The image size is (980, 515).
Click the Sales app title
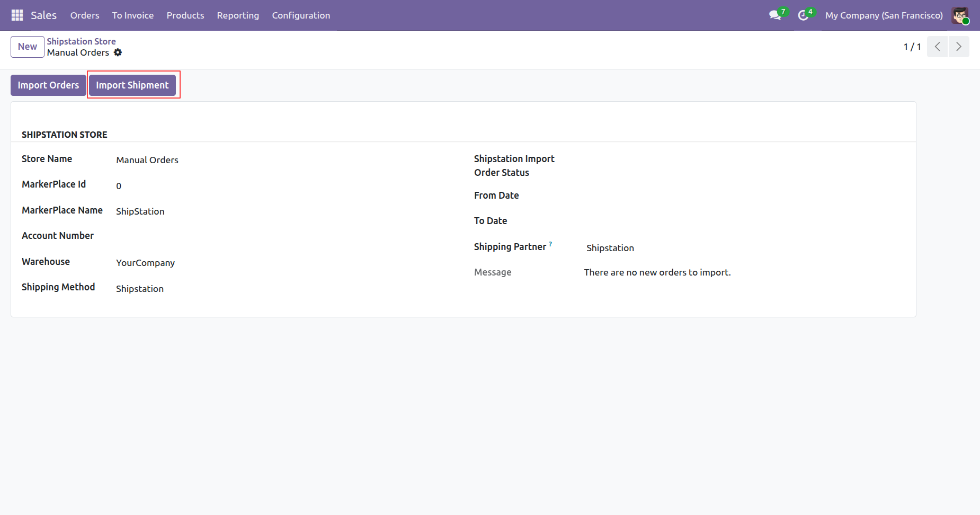point(43,15)
